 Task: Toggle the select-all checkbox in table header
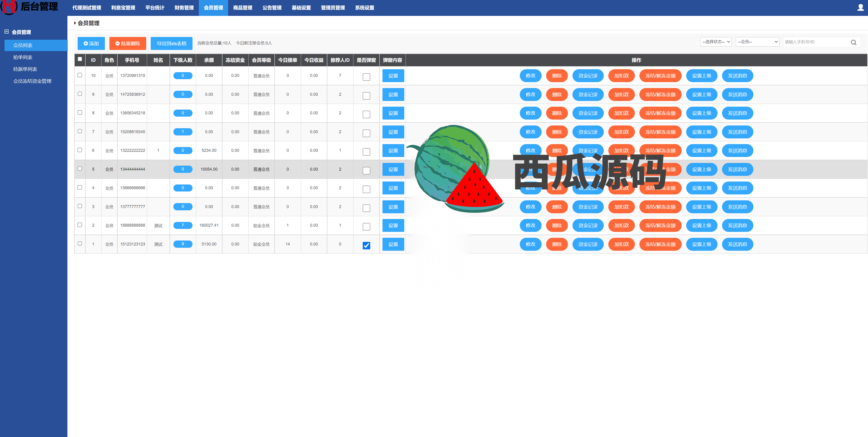pos(80,59)
